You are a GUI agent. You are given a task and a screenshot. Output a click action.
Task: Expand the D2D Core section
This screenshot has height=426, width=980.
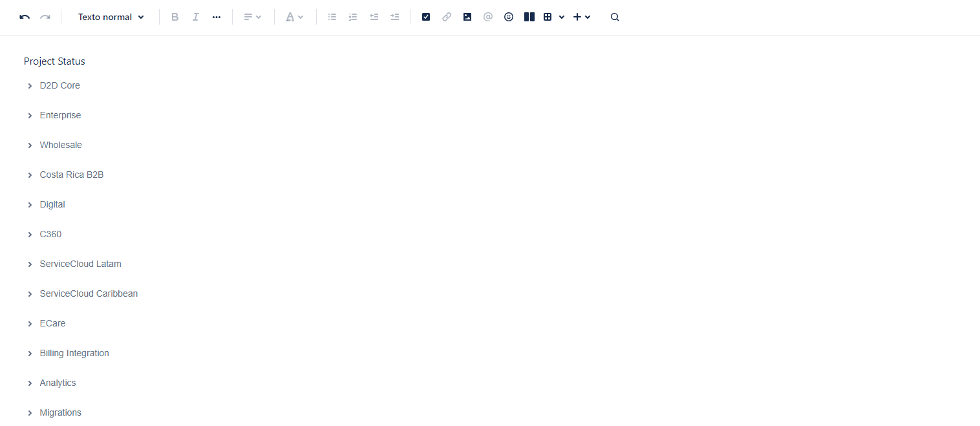coord(30,86)
